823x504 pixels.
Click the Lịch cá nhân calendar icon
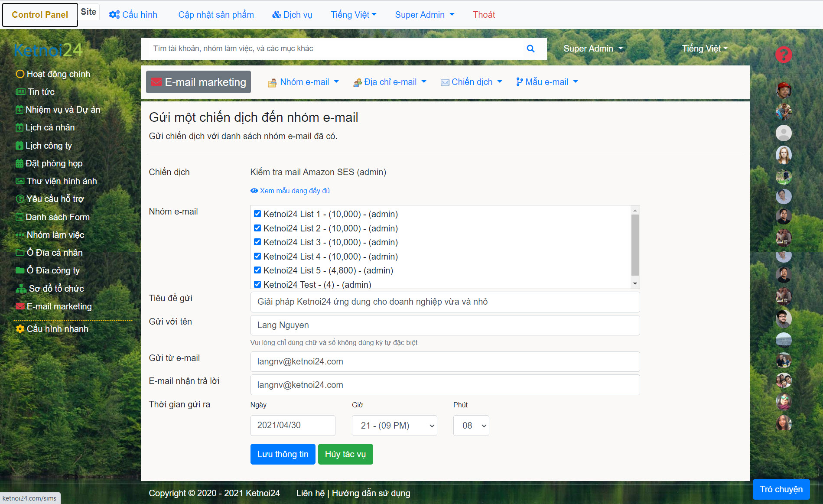pos(20,127)
